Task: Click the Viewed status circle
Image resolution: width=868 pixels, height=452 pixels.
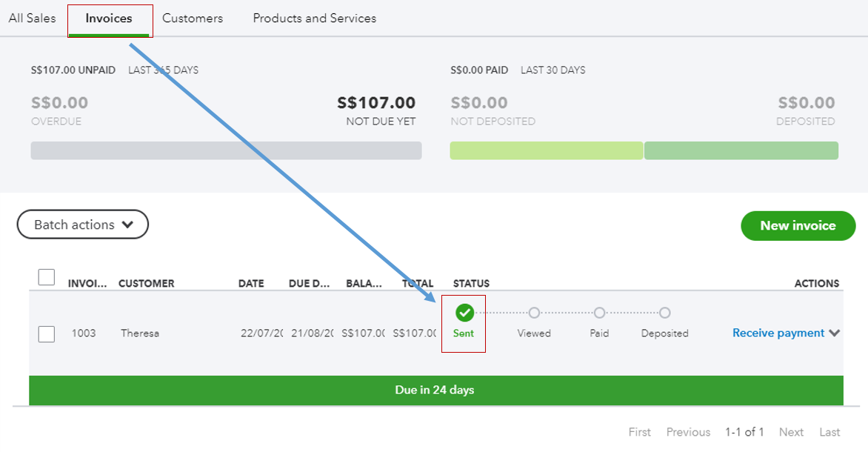Action: point(534,313)
